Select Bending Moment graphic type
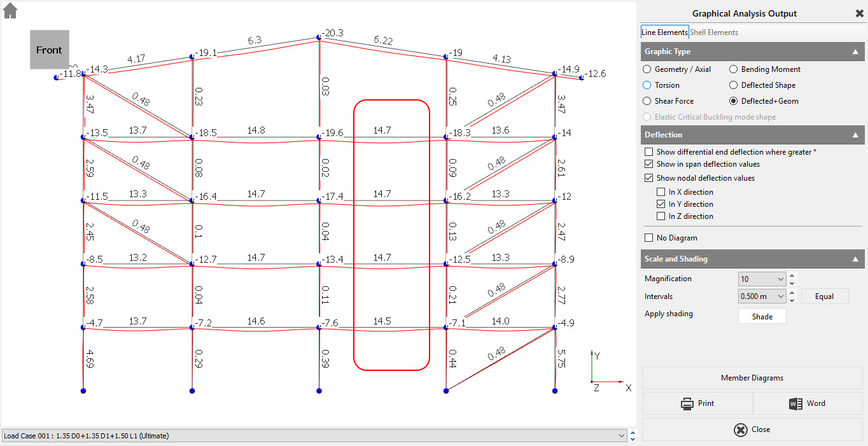This screenshot has height=446, width=868. [x=734, y=69]
